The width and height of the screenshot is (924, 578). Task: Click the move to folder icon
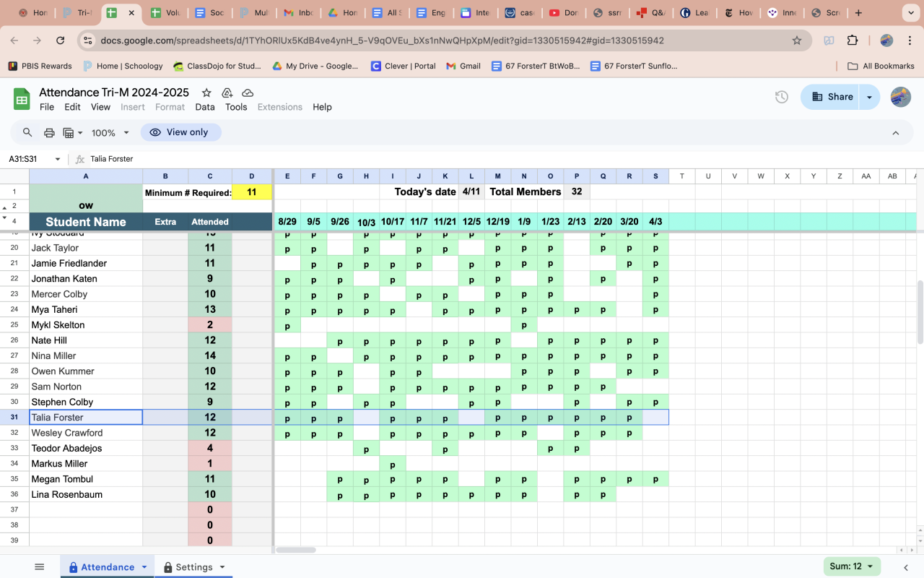[227, 92]
